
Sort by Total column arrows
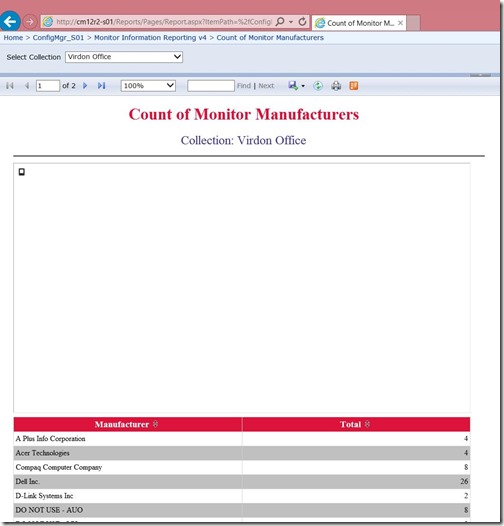(x=367, y=424)
